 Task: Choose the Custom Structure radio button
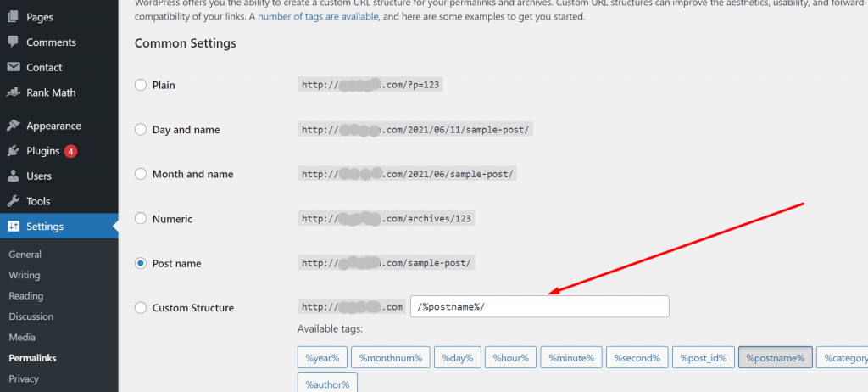pos(141,308)
